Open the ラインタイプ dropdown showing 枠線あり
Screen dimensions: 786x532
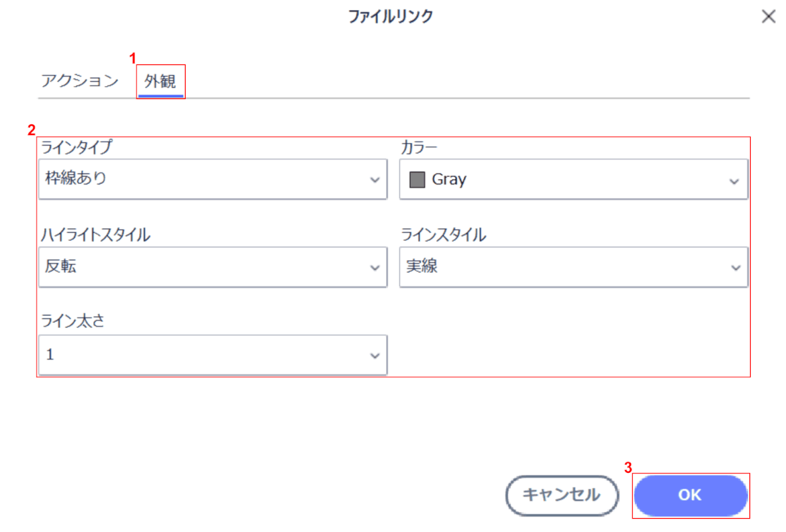point(200,179)
